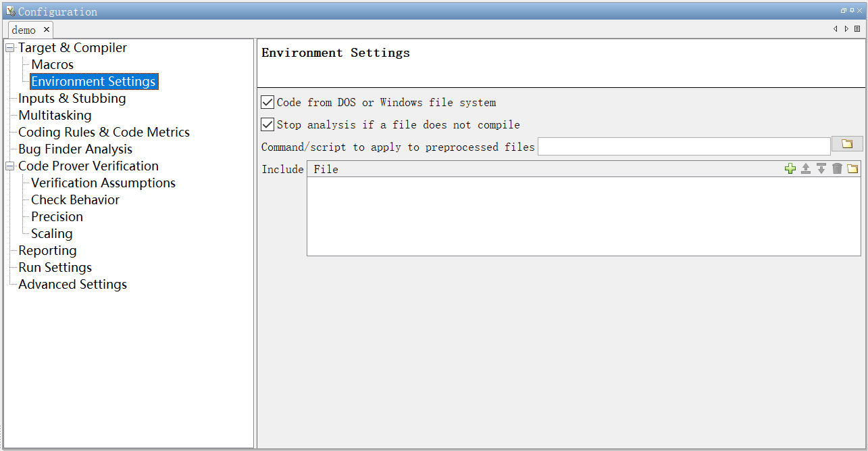Add a new include file with the green plus
Image resolution: width=868 pixels, height=451 pixels.
790,168
